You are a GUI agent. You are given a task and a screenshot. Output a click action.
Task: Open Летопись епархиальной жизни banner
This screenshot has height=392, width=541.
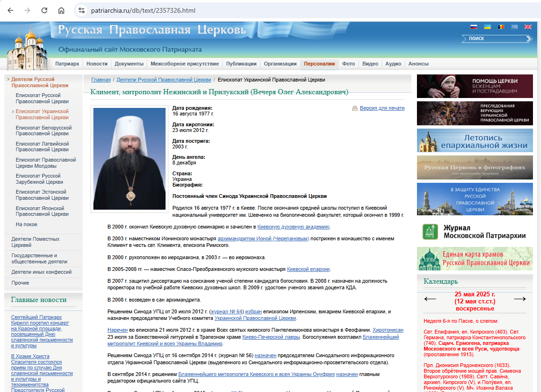[x=475, y=140]
